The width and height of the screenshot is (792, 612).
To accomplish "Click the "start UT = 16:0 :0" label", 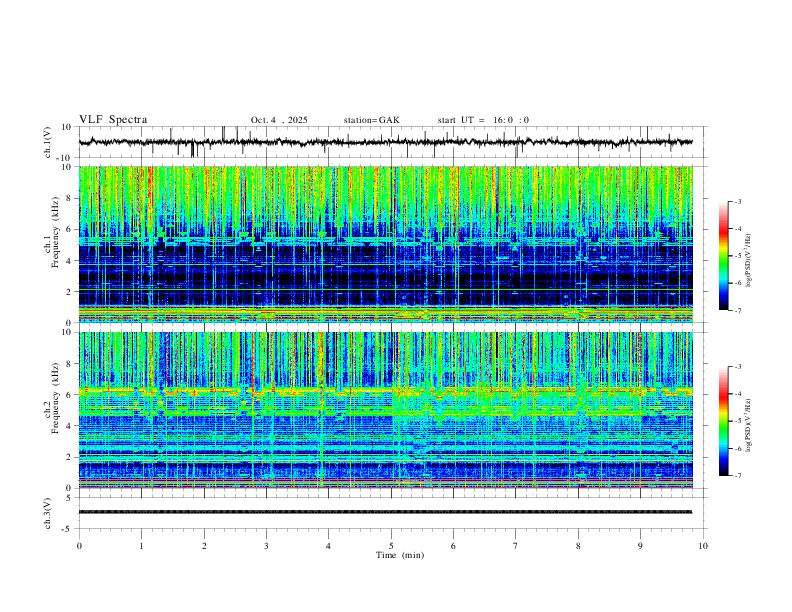I will pos(483,120).
